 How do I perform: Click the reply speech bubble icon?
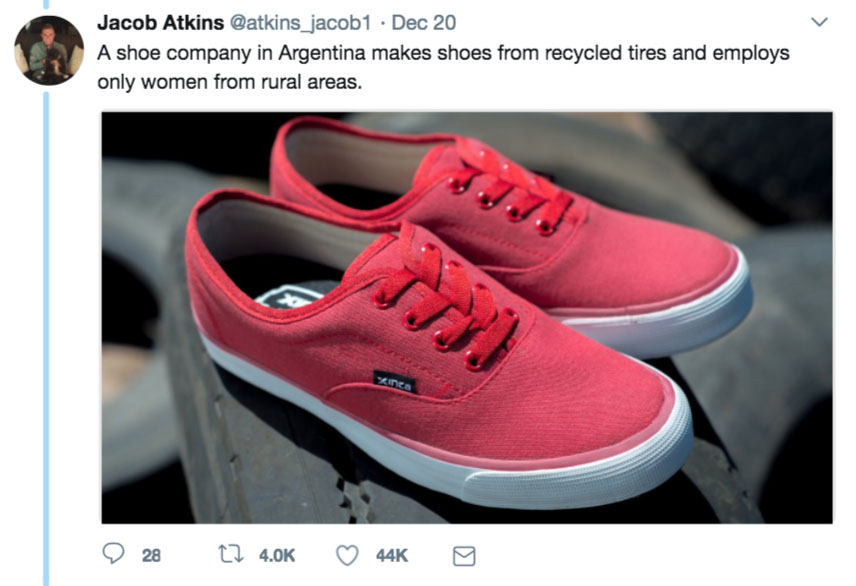coord(113,554)
